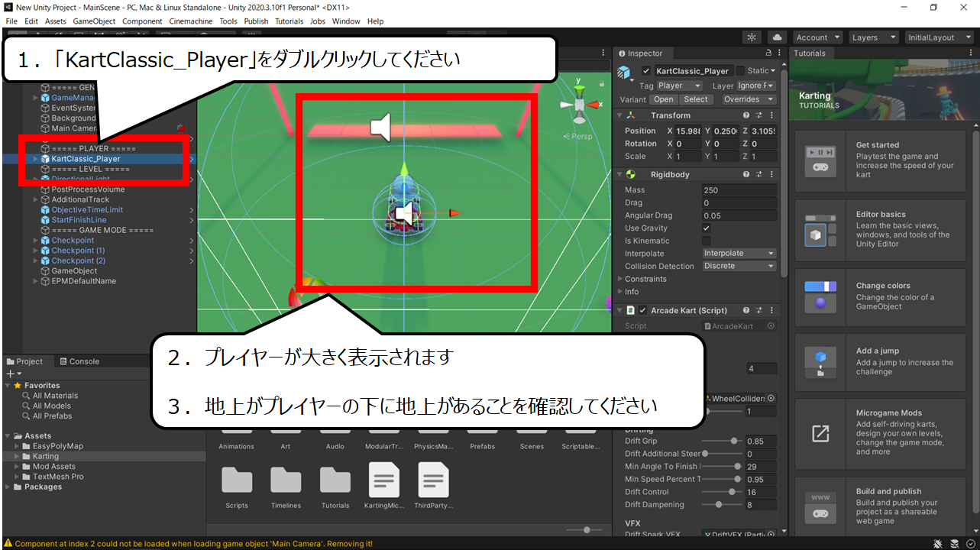
Task: Open the Interpolate dropdown
Action: (x=739, y=254)
